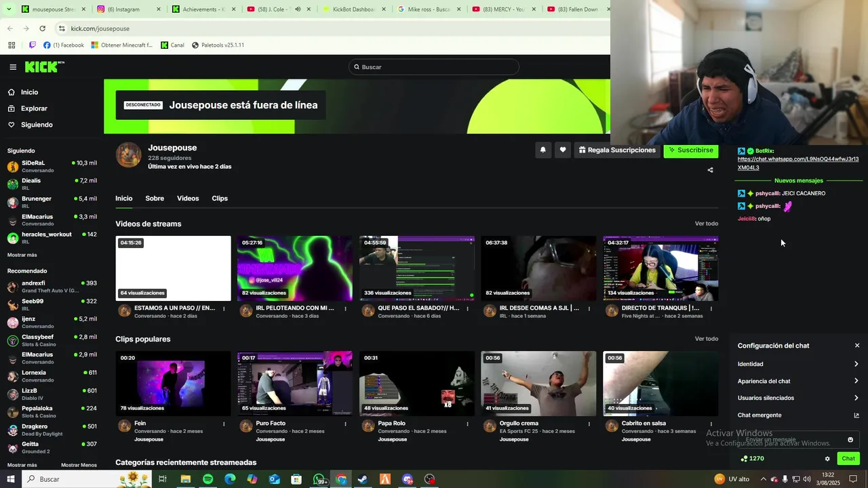Screen dimensions: 868x488
Task: Follow Jousepouse with the heart button
Action: 562,150
